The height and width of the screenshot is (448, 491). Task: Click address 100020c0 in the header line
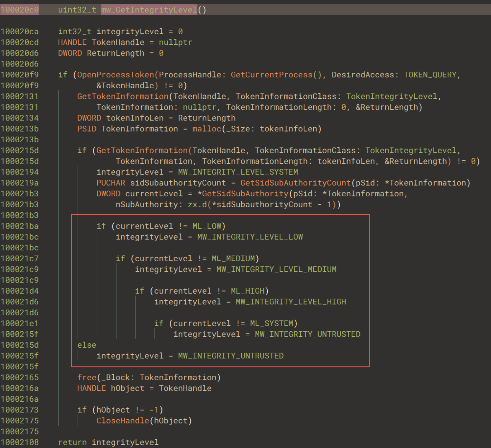19,10
